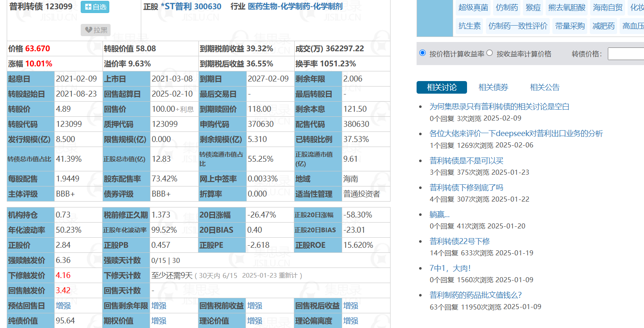Click the 下修触发价 value 4.16
This screenshot has width=644, height=328.
click(x=63, y=276)
